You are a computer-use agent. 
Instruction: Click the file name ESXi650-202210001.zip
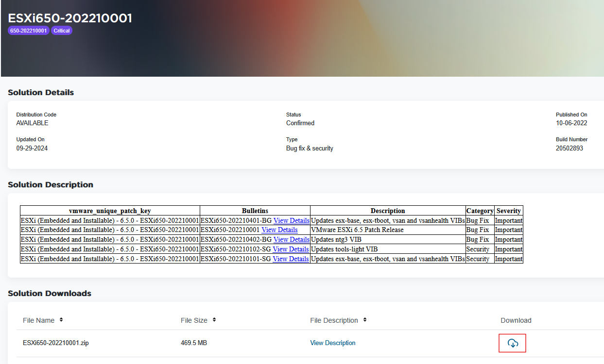tap(56, 343)
